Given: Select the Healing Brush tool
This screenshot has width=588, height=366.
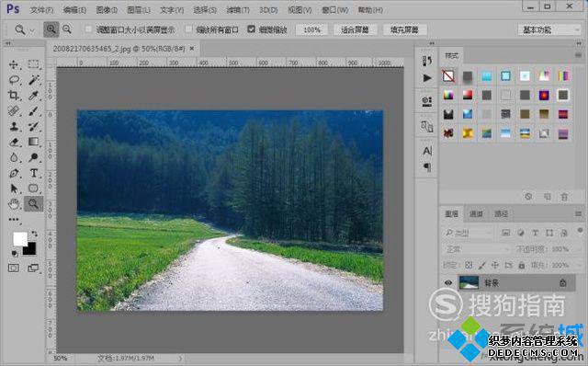Looking at the screenshot, I should pyautogui.click(x=14, y=110).
